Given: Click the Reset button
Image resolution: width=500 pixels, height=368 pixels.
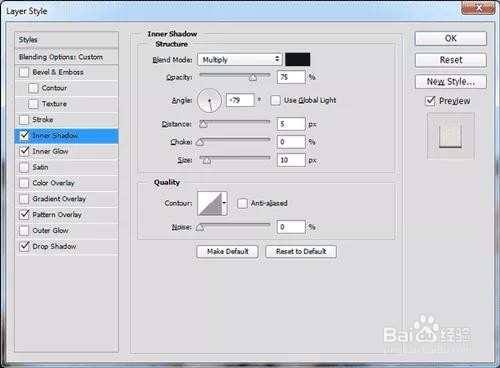Looking at the screenshot, I should 451,60.
